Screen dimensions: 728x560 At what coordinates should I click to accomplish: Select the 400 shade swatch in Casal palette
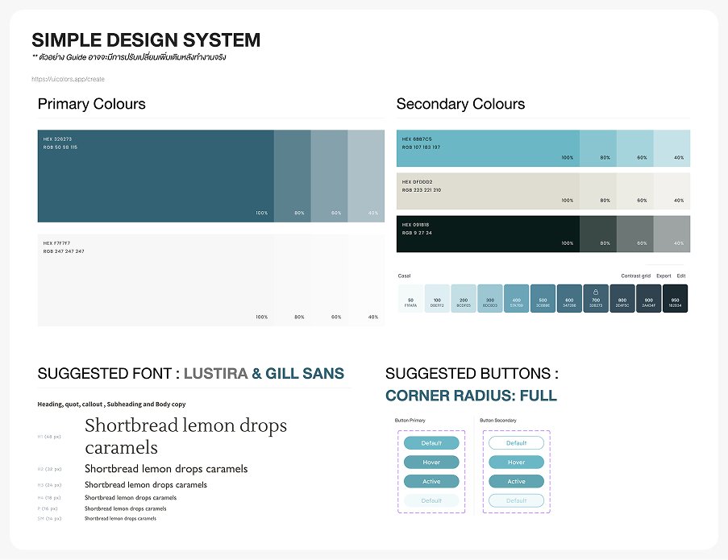(x=516, y=299)
